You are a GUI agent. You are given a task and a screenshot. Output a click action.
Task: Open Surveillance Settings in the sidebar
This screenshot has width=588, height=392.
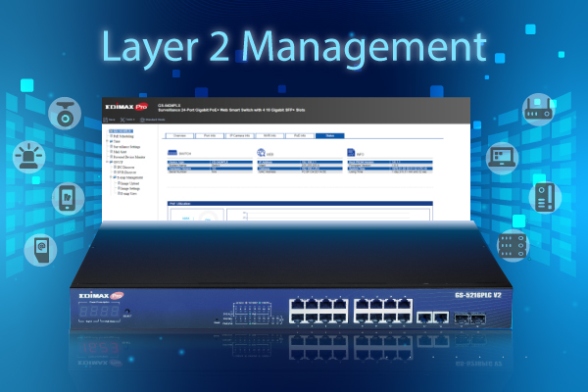(126, 147)
